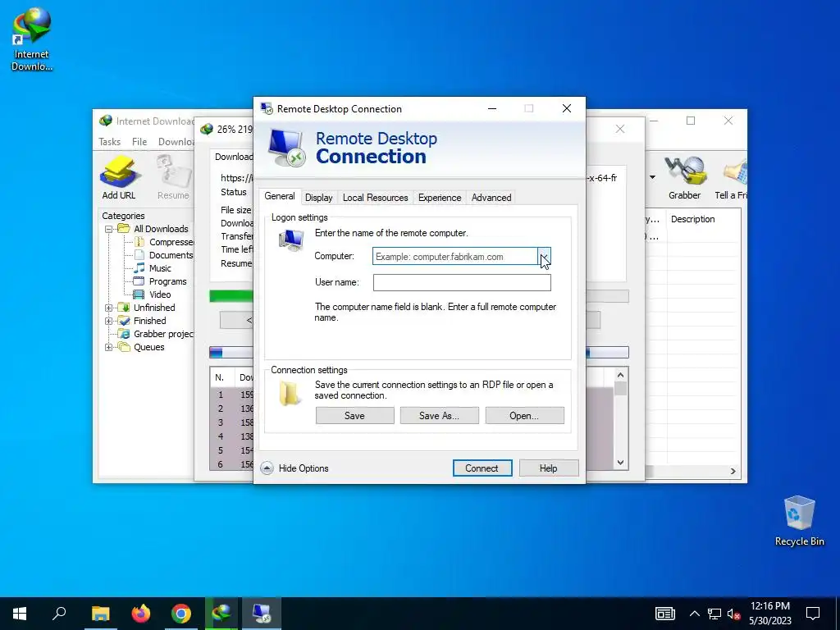The height and width of the screenshot is (630, 840).
Task: Open the File menu in IDM
Action: click(139, 142)
